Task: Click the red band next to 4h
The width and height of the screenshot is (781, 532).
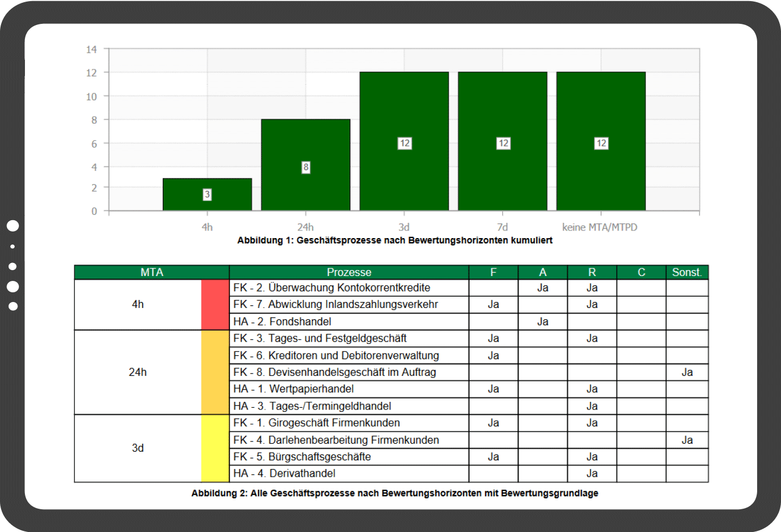Action: point(215,304)
